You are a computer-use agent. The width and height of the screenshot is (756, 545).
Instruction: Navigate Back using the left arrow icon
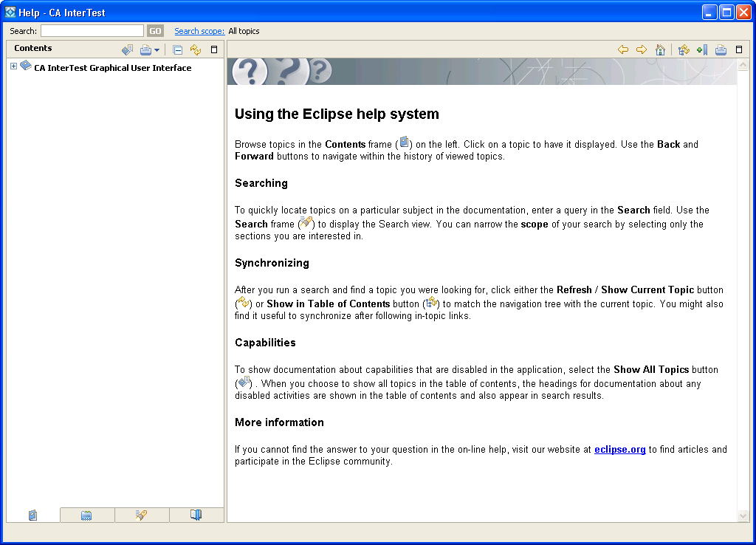(623, 49)
